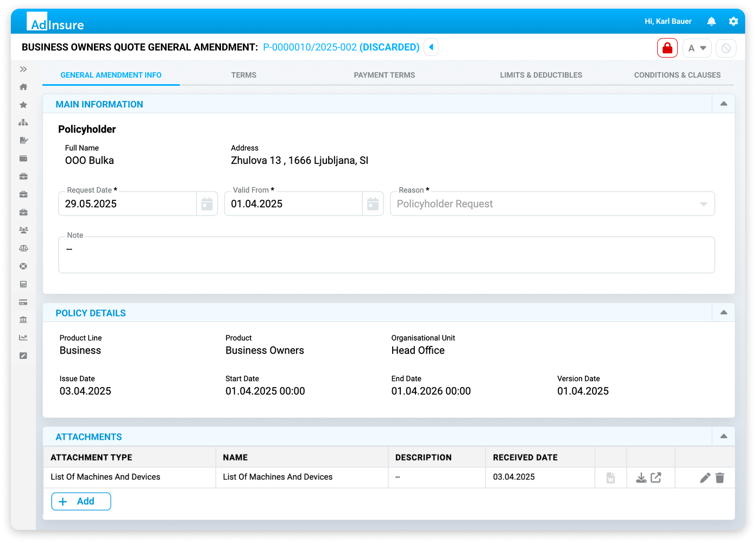Viewport: 756px width, 543px height.
Task: Expand the sidebar using the double chevron
Action: [23, 69]
